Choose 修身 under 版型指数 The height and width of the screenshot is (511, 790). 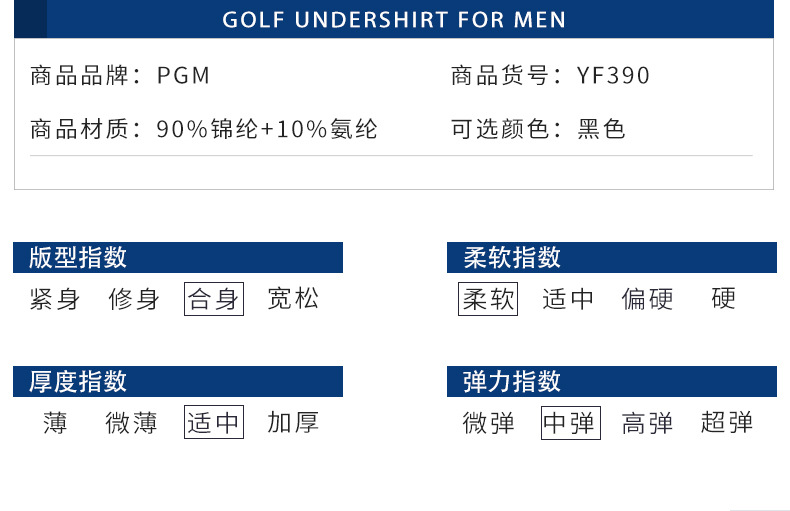[134, 299]
